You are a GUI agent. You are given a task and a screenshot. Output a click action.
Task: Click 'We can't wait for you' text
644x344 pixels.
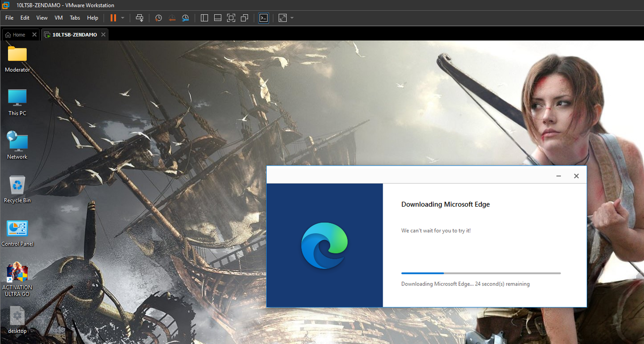coord(436,231)
